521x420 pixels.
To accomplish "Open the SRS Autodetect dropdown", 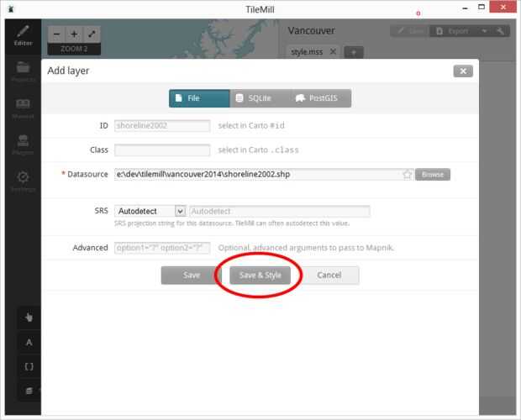I will coord(150,211).
